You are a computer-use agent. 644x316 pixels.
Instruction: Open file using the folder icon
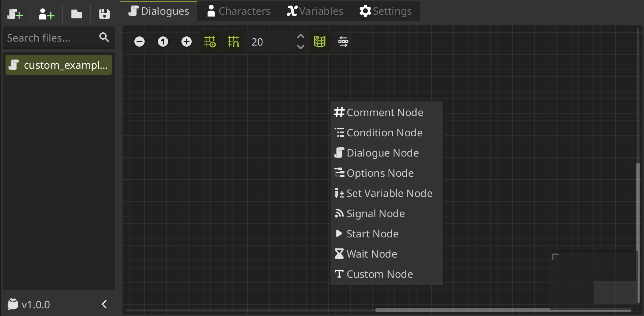(77, 14)
